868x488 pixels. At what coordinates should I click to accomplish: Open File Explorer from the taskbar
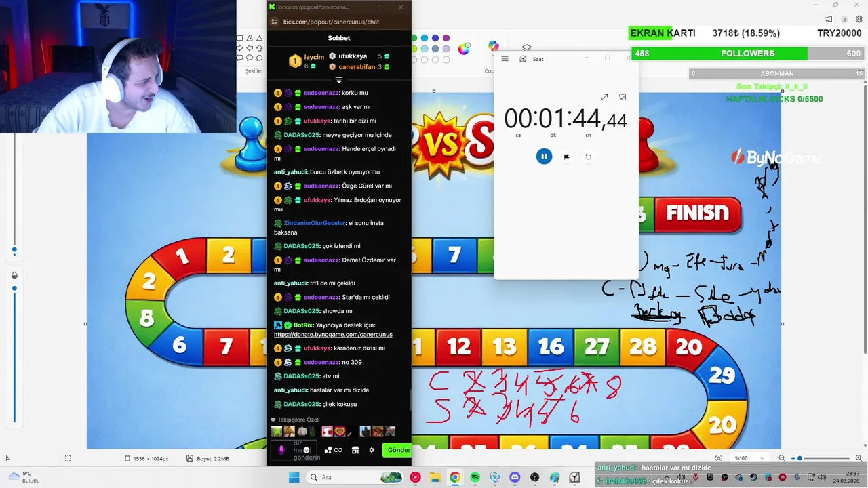(x=435, y=477)
